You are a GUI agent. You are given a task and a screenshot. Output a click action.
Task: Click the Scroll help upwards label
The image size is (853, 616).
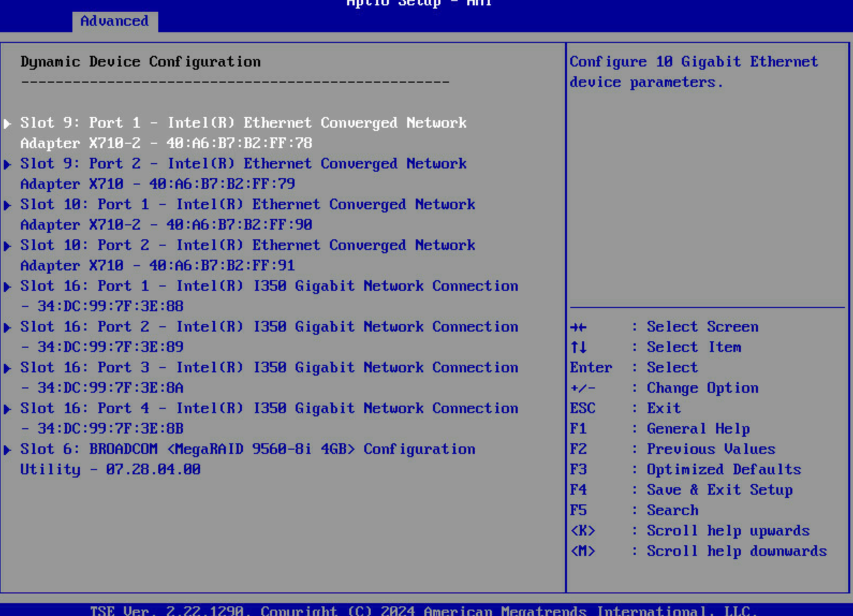[x=729, y=531]
